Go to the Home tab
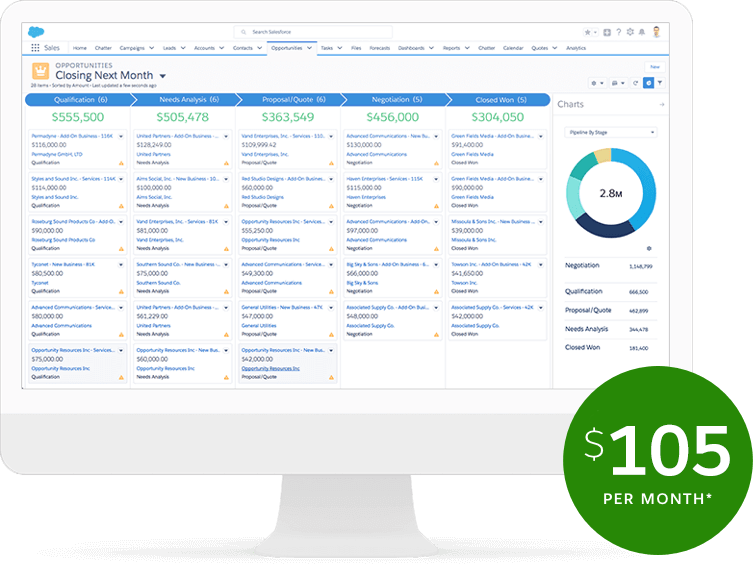Viewport: 753px width, 564px height. click(80, 48)
